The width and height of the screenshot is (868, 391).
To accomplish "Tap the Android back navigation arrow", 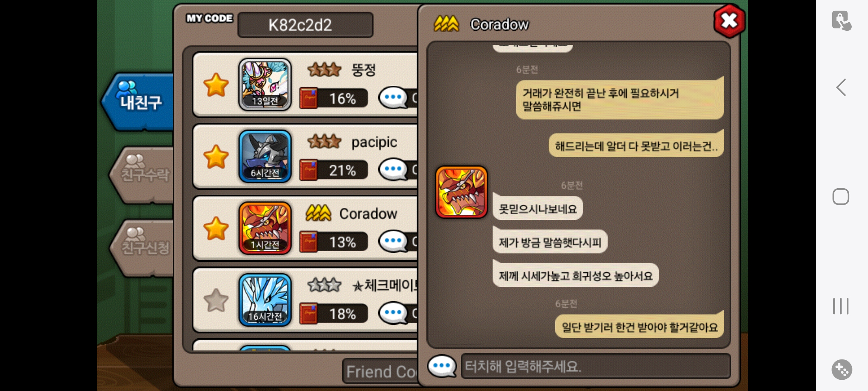I will 841,87.
